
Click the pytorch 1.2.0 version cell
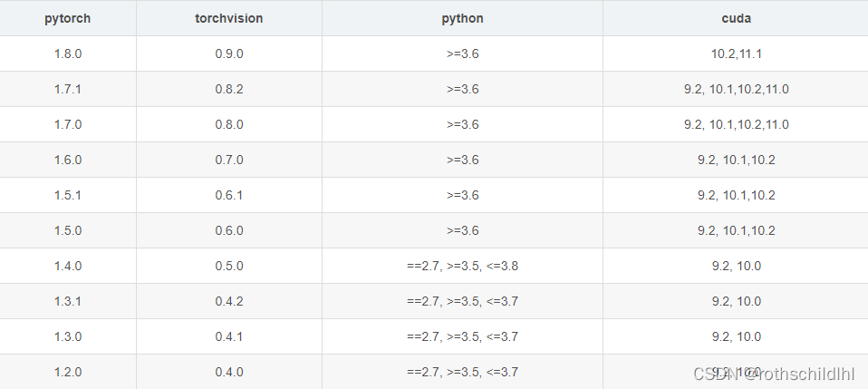tap(68, 372)
